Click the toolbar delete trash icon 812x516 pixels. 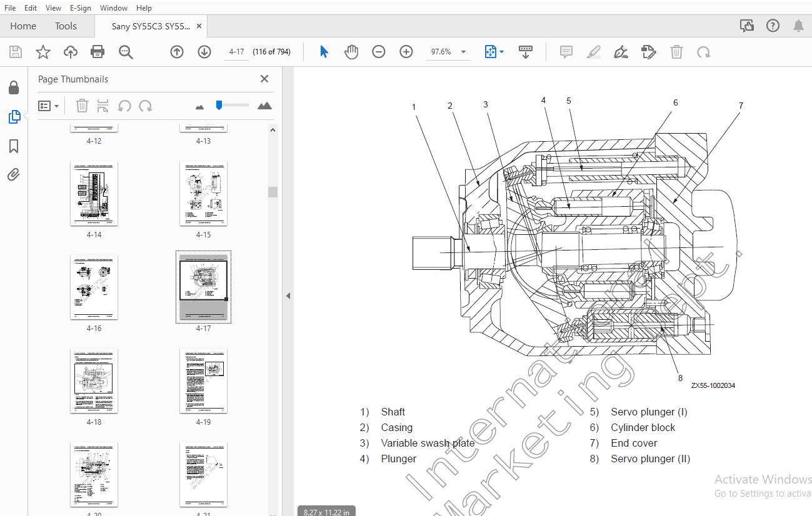point(676,52)
